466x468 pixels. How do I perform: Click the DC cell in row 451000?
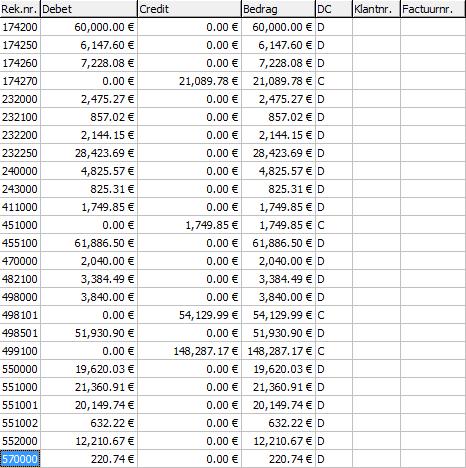point(334,225)
